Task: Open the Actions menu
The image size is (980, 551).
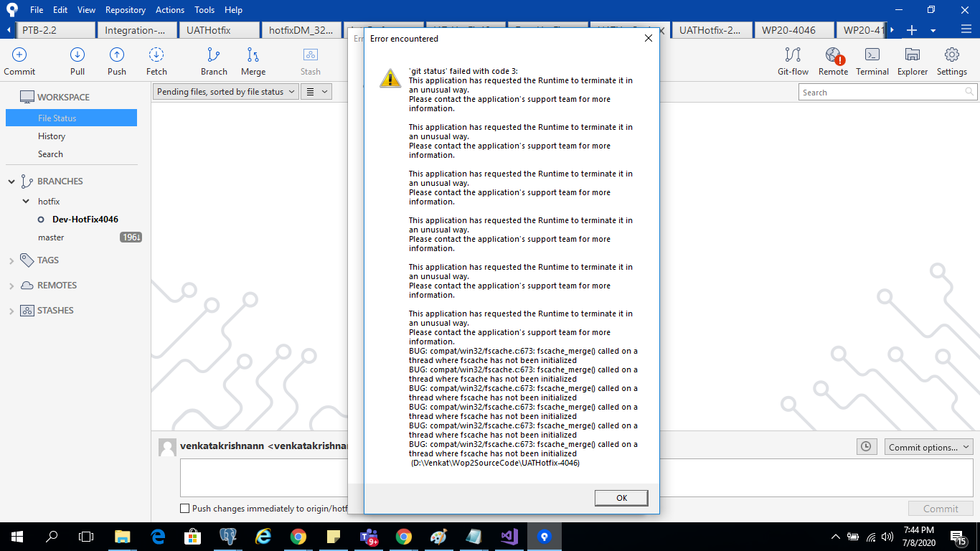Action: tap(170, 10)
